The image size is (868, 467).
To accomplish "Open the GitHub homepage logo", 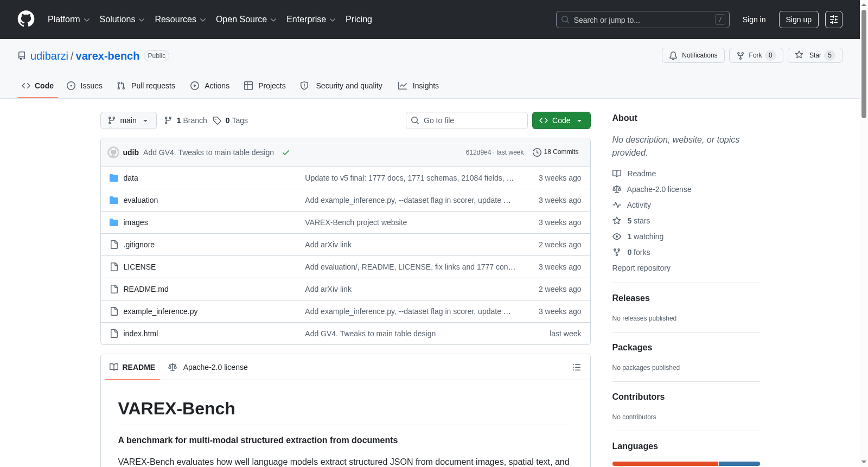I will pos(26,20).
